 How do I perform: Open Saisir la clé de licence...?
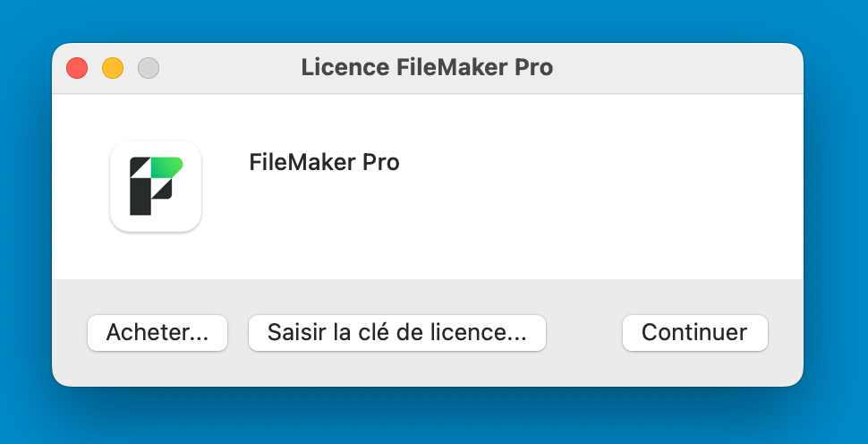pos(396,333)
